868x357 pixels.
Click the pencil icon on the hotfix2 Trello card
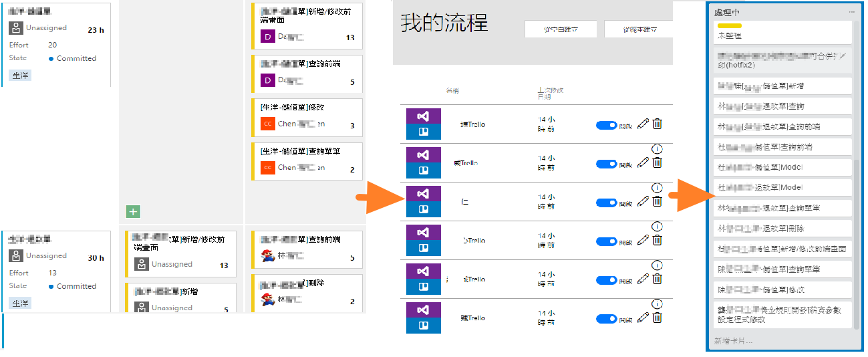click(x=843, y=55)
